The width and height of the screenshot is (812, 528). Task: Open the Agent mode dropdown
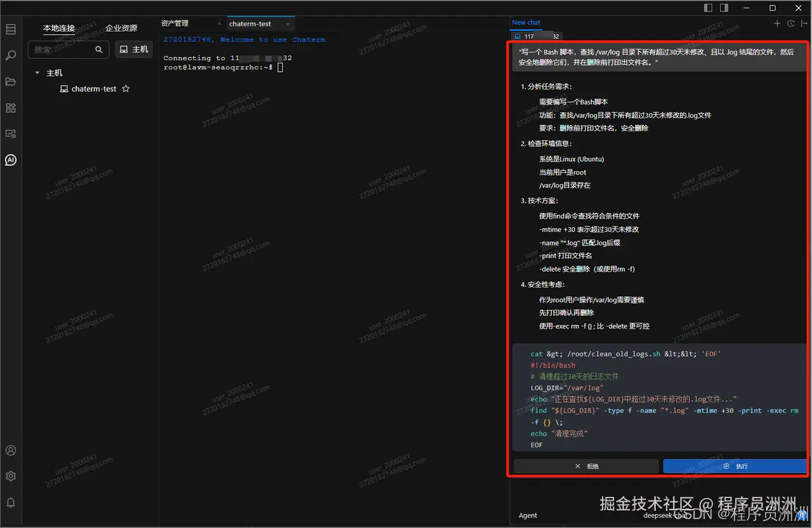pos(528,515)
